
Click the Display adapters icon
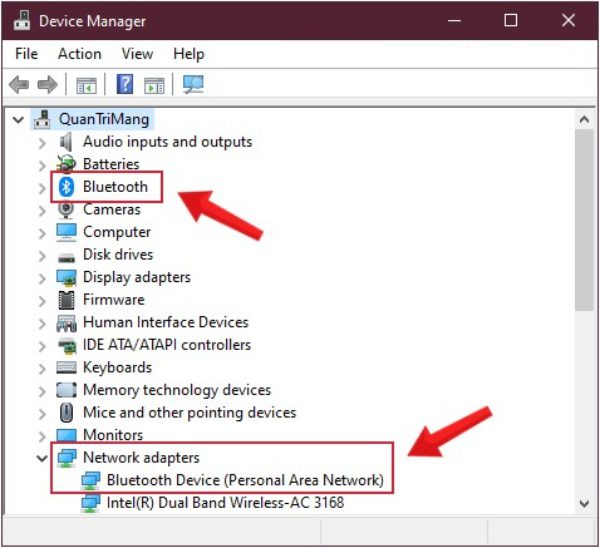point(66,277)
